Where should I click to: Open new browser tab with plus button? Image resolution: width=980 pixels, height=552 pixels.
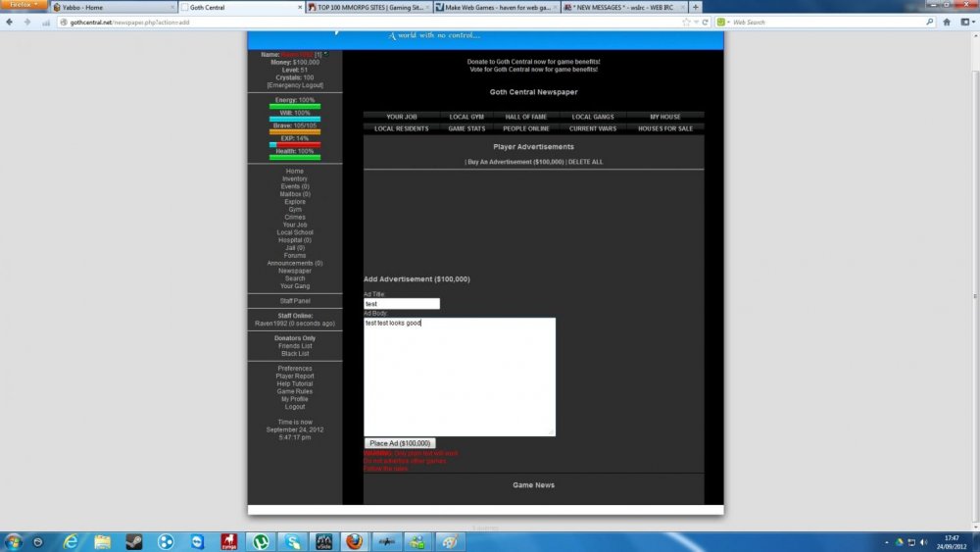pyautogui.click(x=696, y=7)
